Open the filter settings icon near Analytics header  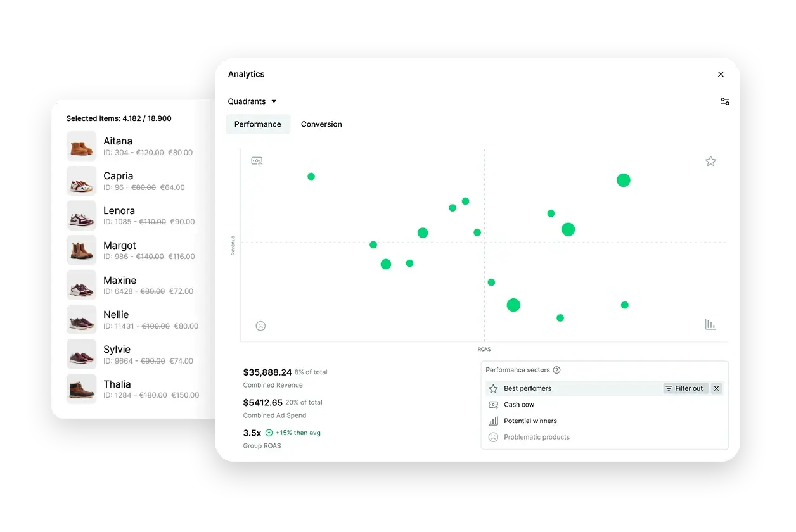point(724,101)
